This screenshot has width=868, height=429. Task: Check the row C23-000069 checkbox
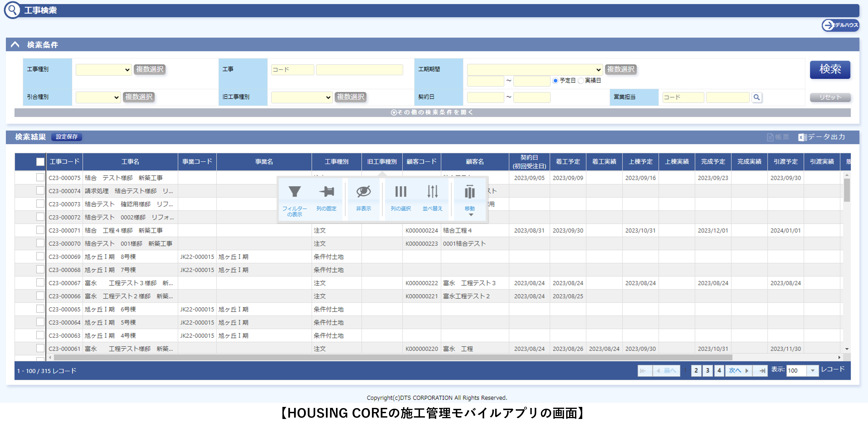pos(40,256)
